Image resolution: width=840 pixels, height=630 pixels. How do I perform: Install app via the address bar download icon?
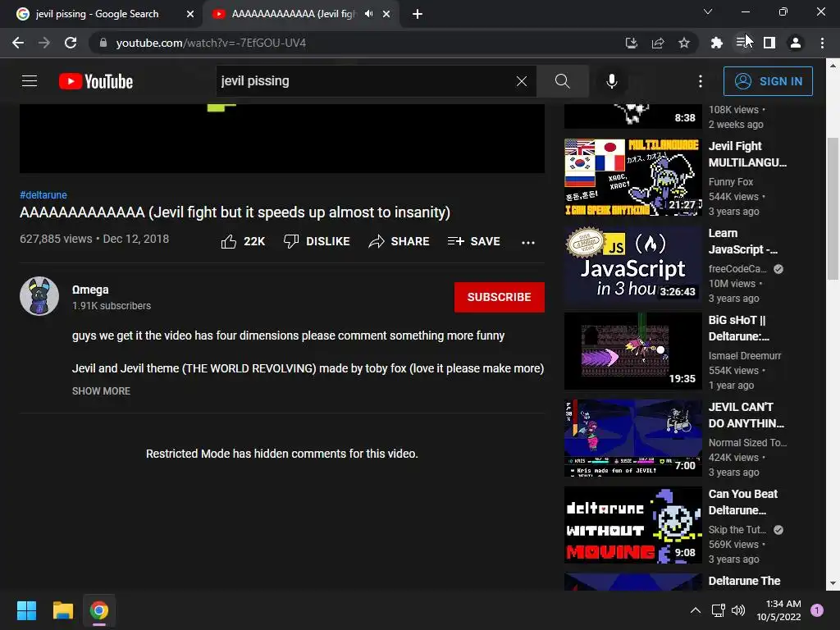[x=632, y=43]
